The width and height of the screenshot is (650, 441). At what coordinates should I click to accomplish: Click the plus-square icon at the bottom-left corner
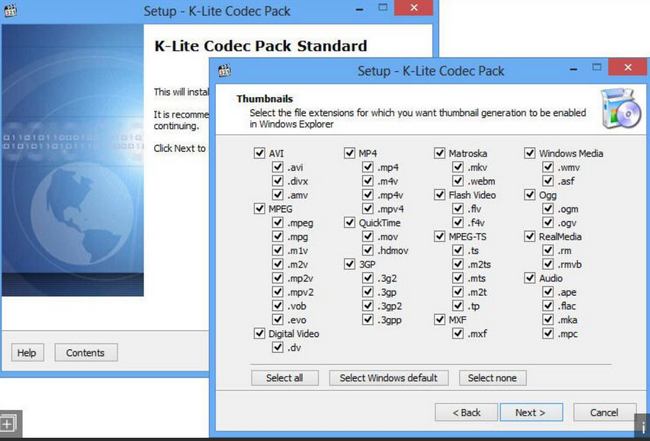(x=8, y=425)
